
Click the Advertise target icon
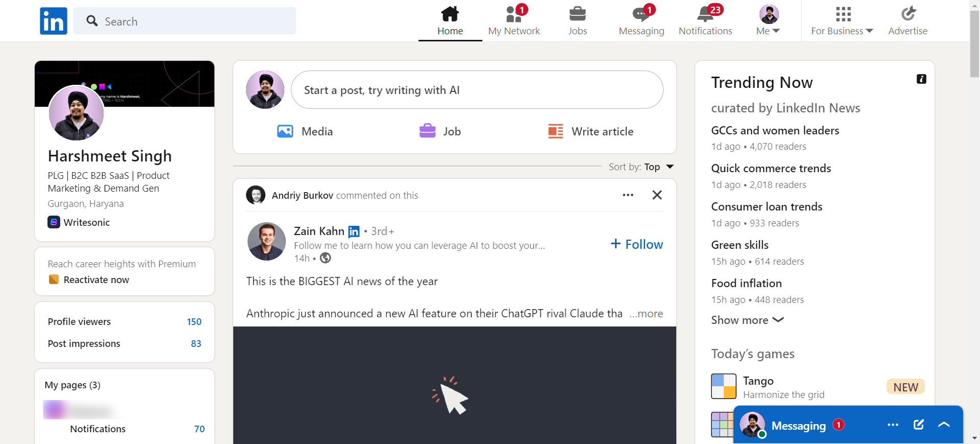(908, 14)
